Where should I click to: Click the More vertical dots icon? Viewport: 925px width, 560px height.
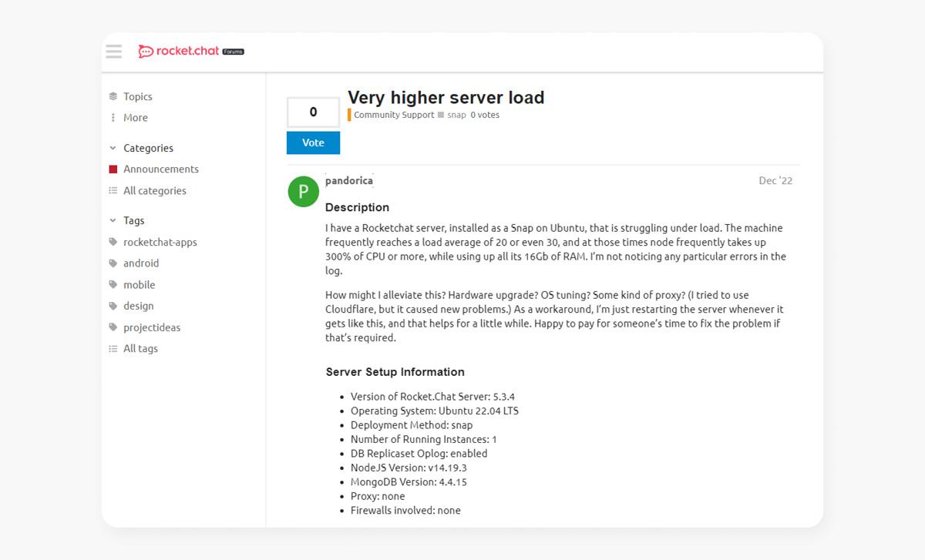(113, 118)
